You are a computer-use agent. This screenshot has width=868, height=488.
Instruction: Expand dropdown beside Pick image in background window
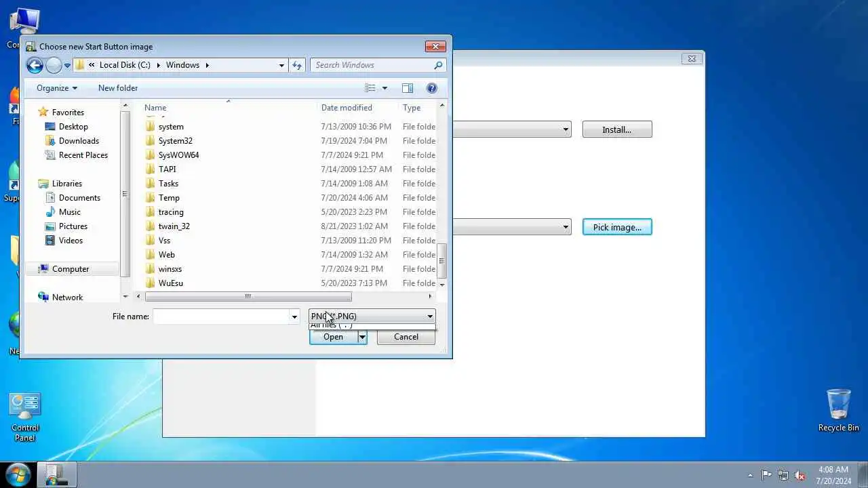pyautogui.click(x=566, y=227)
